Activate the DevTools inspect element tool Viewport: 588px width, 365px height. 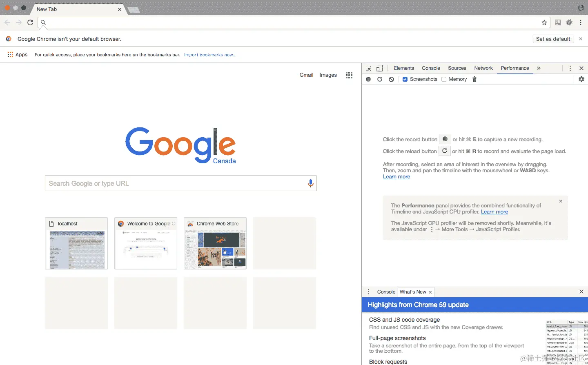368,68
